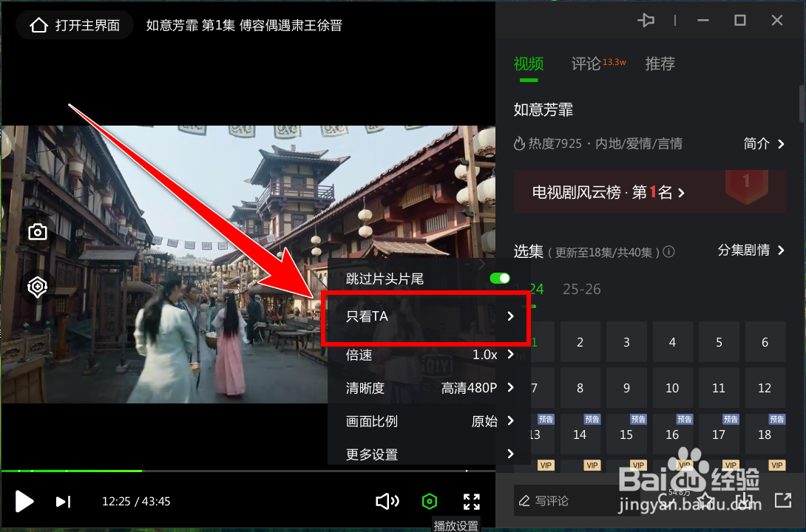Capture a screenshot with the camera icon
806x532 pixels.
[36, 231]
